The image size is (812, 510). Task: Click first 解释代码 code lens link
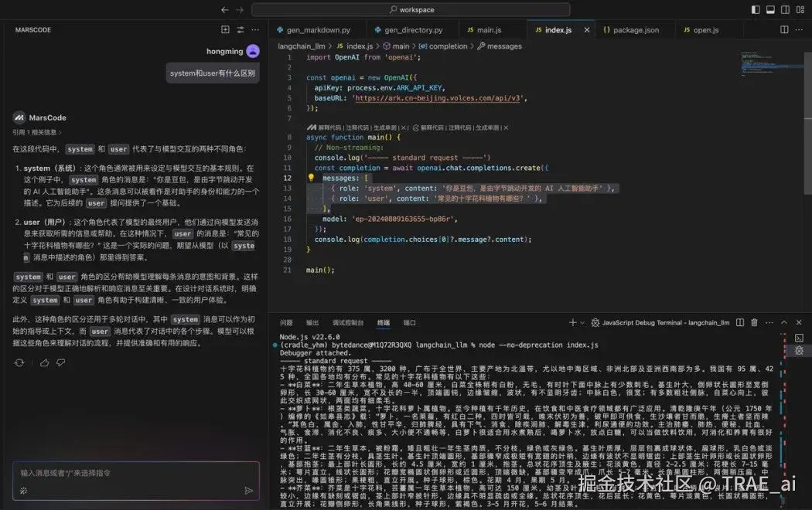click(329, 127)
